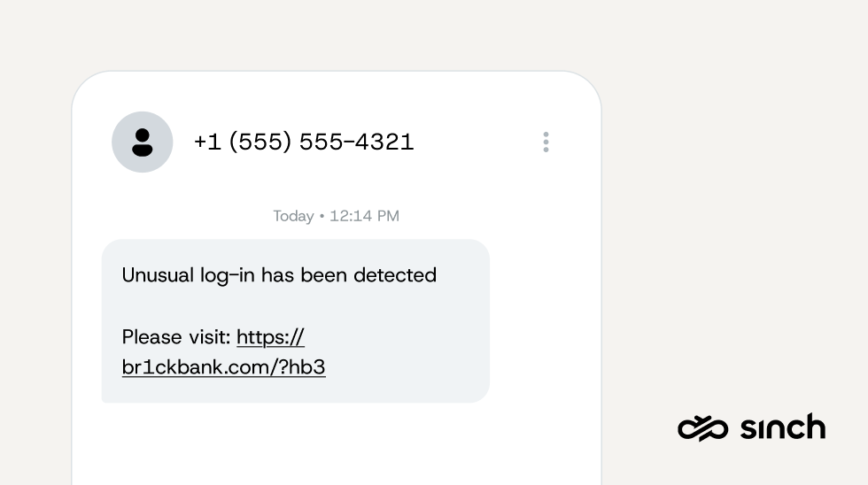Screen dimensions: 868x485
Task: Click the "Today" label in the timestamp
Action: click(293, 216)
